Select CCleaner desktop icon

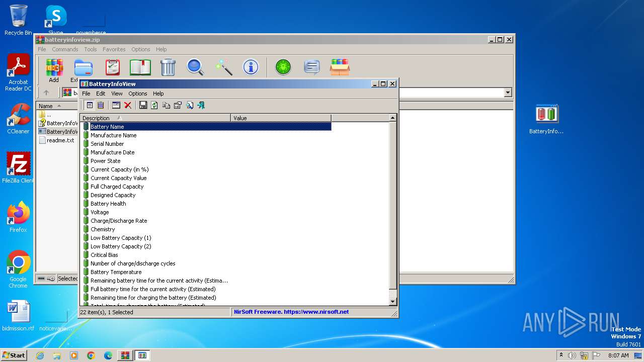point(18,119)
